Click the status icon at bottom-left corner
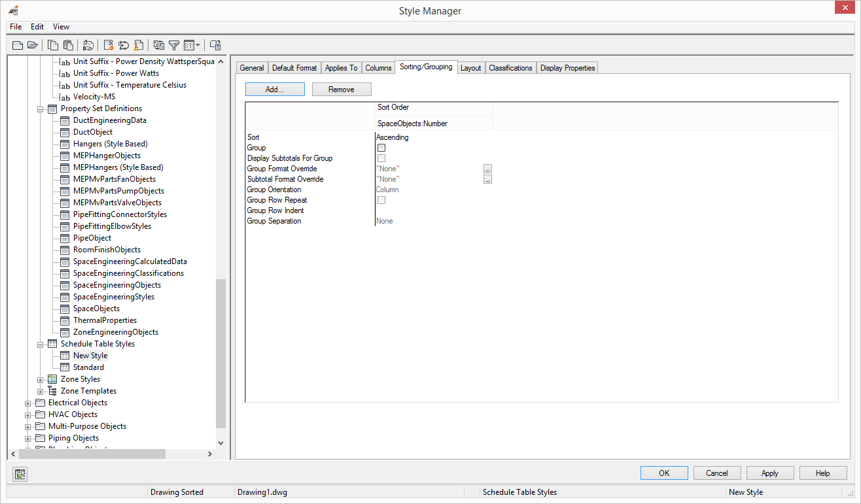Viewport: 861px width, 504px height. [20, 474]
